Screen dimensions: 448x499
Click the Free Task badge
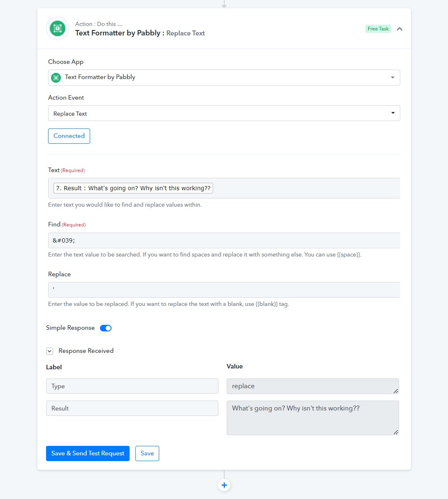coord(378,29)
